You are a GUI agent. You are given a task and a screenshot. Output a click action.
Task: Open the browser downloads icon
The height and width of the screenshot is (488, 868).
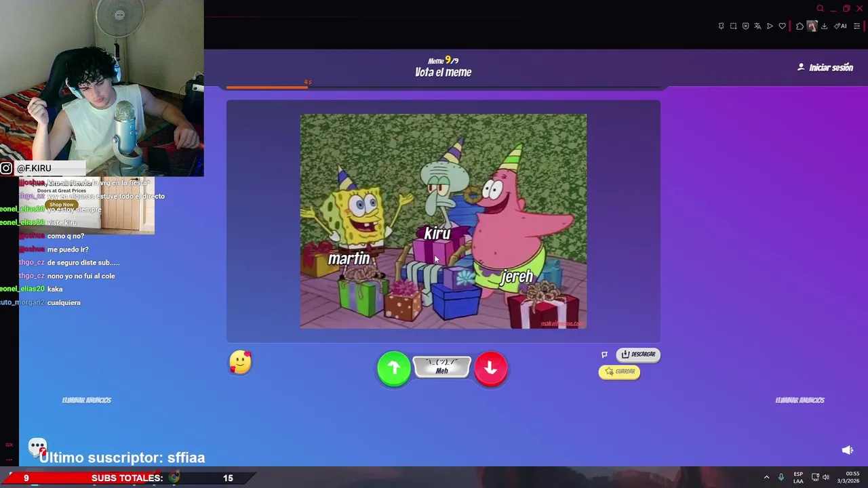[824, 26]
